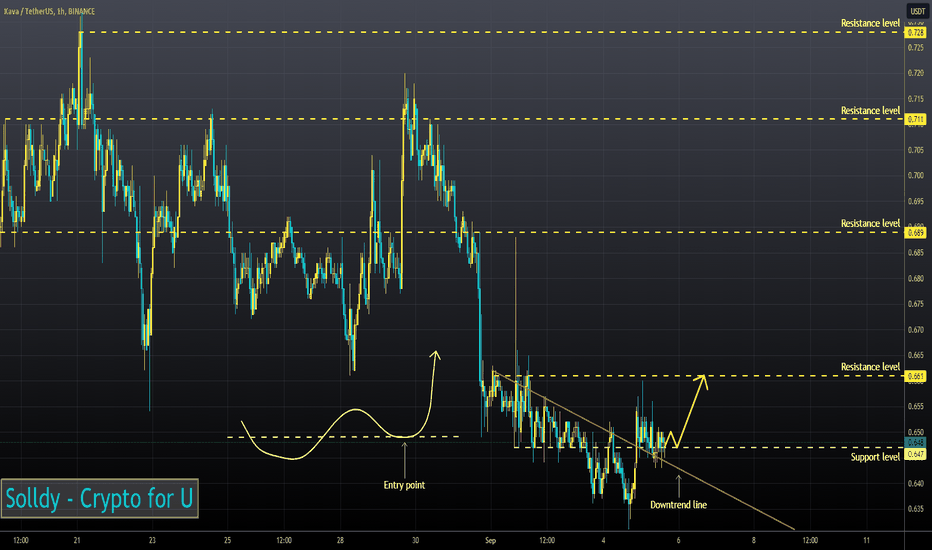Click the 0.675 price axis label
The image size is (932, 550).
point(916,304)
